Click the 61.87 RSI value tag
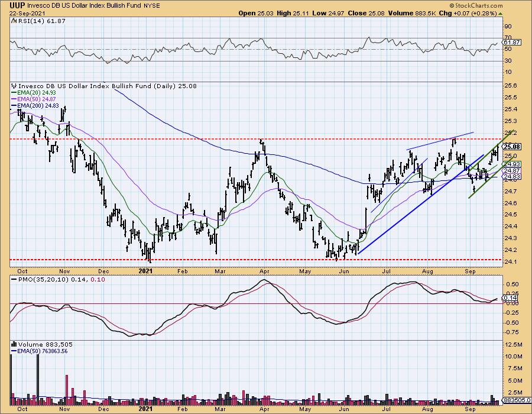The width and height of the screenshot is (532, 414). coord(512,43)
